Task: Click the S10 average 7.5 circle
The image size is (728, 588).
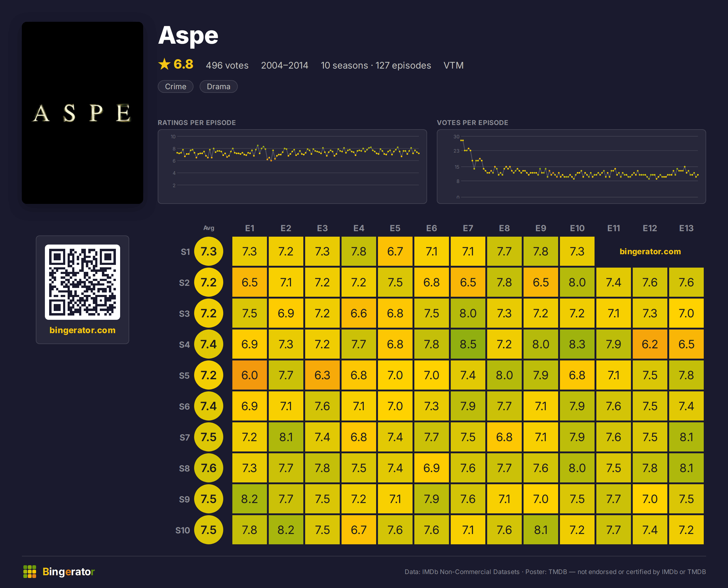Action: pos(209,530)
